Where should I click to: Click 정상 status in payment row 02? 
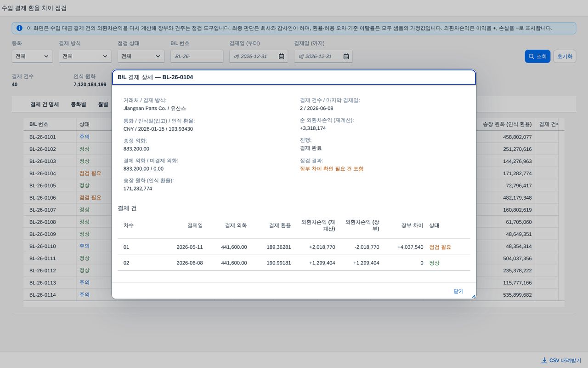click(x=435, y=263)
